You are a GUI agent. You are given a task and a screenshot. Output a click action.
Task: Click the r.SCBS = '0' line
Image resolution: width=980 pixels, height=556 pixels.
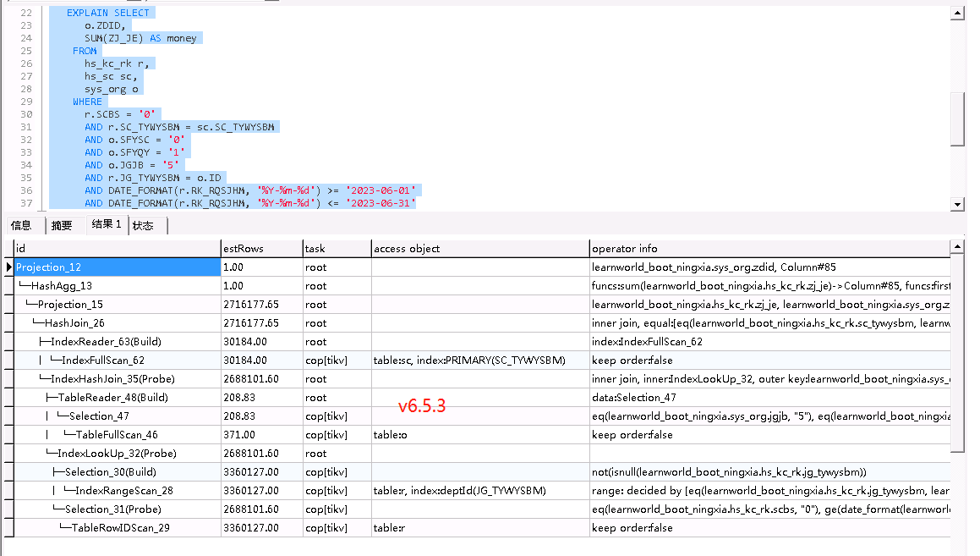point(119,114)
